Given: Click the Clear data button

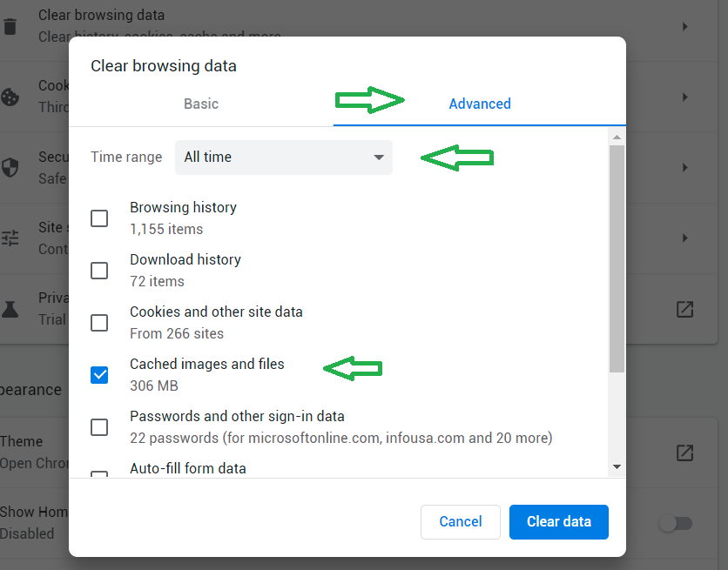Looking at the screenshot, I should tap(559, 522).
